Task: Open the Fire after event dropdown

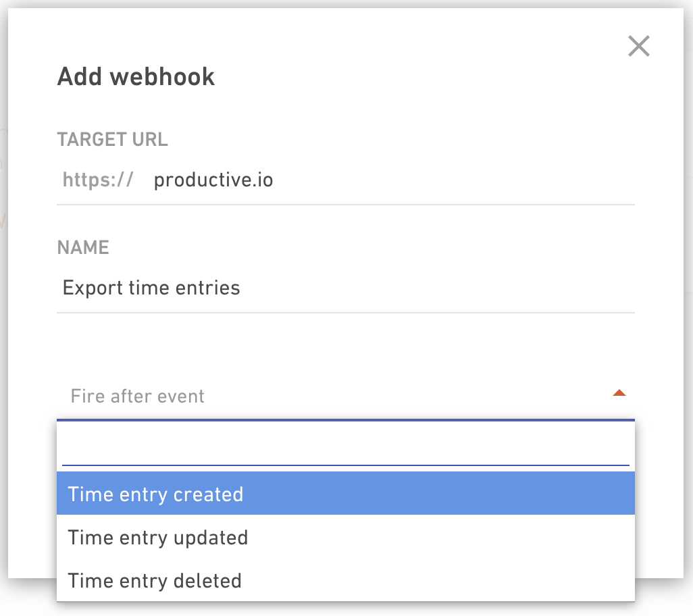Action: tap(346, 396)
